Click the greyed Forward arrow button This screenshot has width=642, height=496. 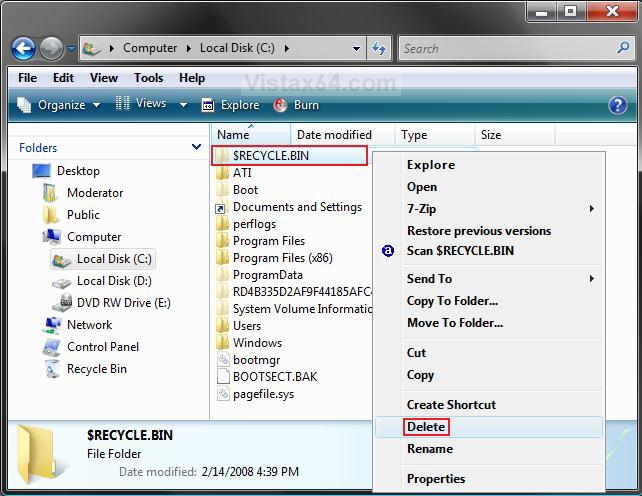(x=51, y=49)
